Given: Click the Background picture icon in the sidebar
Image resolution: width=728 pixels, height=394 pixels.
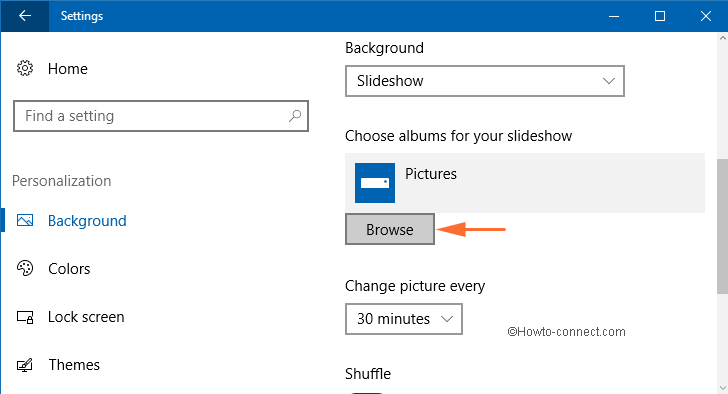Looking at the screenshot, I should point(25,220).
